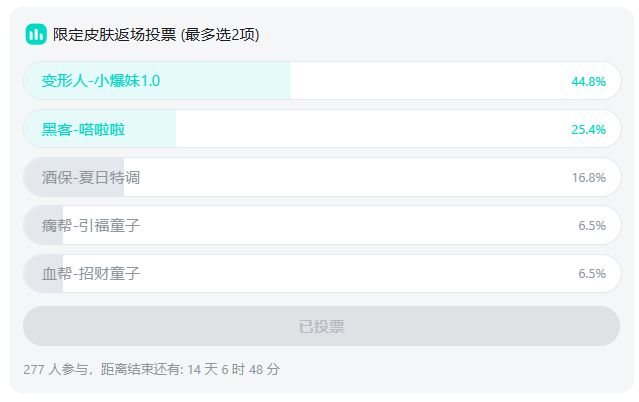Click the 16.8% result label

[588, 178]
